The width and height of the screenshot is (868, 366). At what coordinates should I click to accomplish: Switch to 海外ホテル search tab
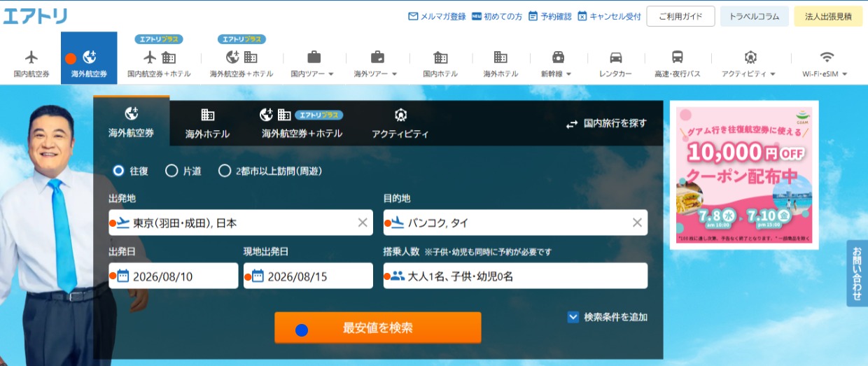207,123
